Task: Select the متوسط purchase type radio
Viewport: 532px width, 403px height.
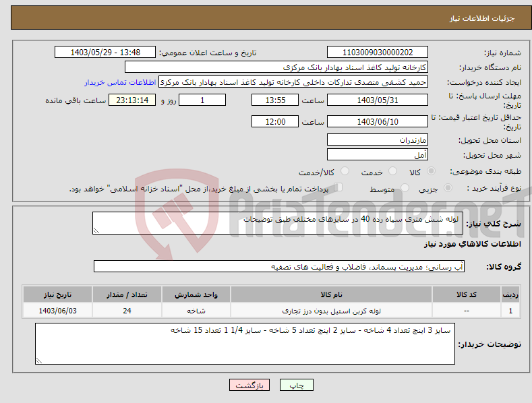Action: [405, 187]
